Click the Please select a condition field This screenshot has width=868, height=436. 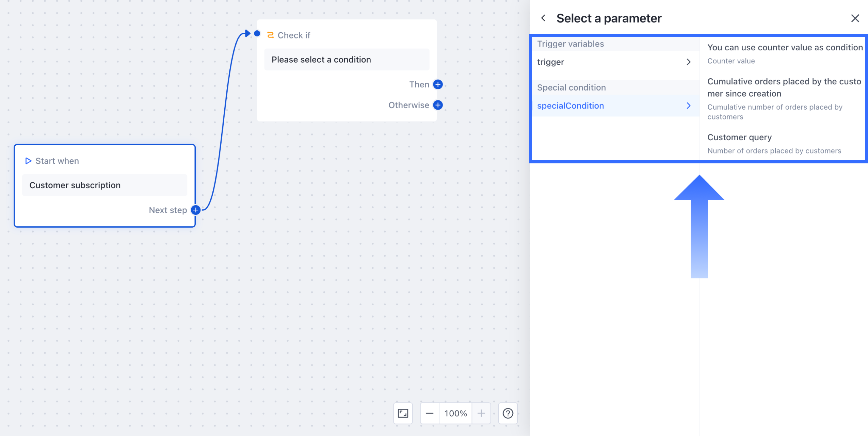tap(347, 60)
